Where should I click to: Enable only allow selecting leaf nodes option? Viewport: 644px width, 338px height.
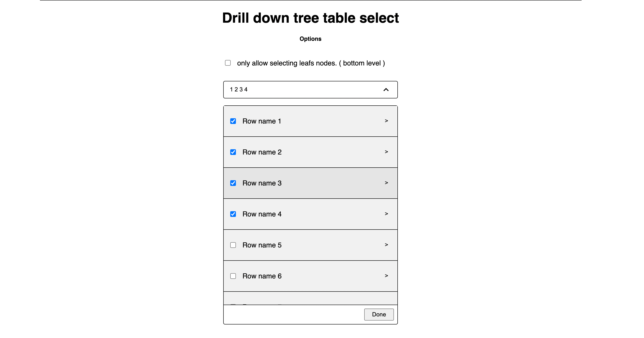point(228,63)
